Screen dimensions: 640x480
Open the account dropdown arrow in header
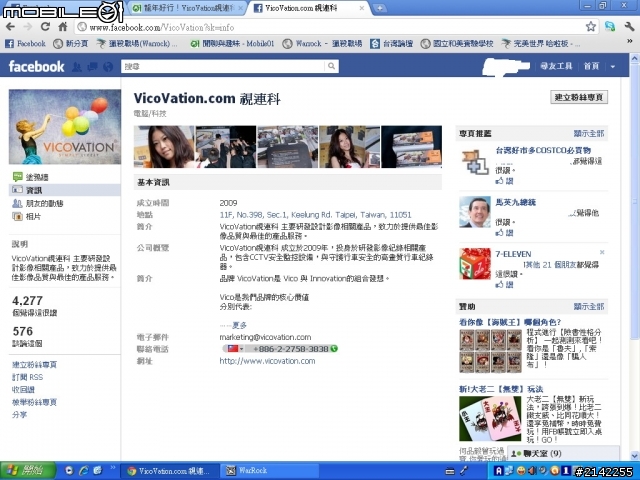(613, 67)
